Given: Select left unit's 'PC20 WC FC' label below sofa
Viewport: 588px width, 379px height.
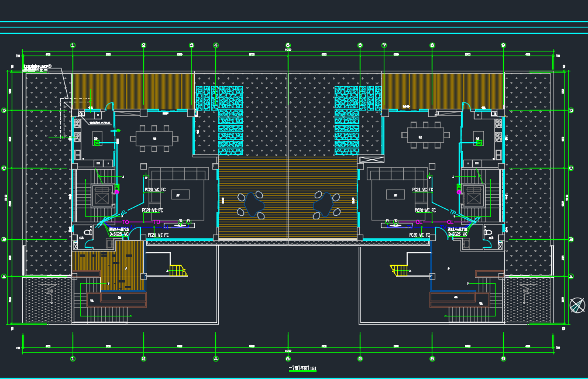Looking at the screenshot, I should click(x=152, y=211).
